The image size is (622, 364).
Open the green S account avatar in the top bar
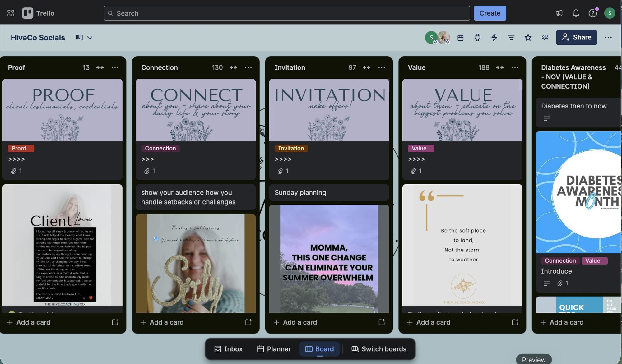pyautogui.click(x=610, y=13)
